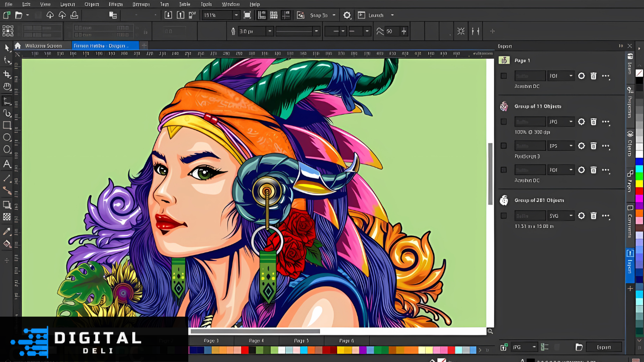The height and width of the screenshot is (362, 644).
Task: Switch to the Welcome Screen tab
Action: [43, 46]
